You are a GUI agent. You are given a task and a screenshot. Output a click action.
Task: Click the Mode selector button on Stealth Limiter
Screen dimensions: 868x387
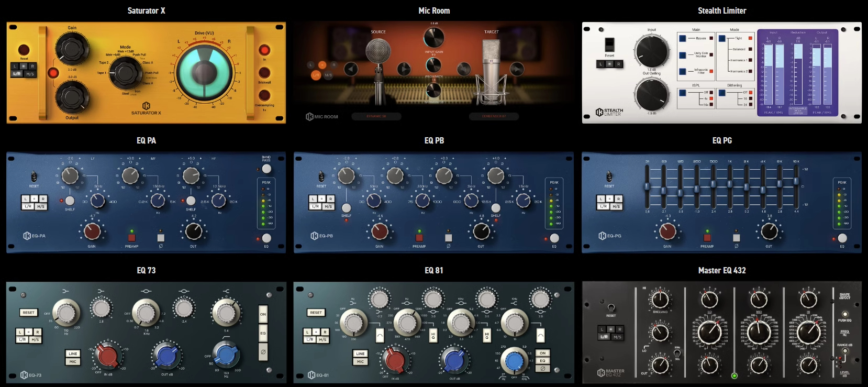(x=722, y=39)
